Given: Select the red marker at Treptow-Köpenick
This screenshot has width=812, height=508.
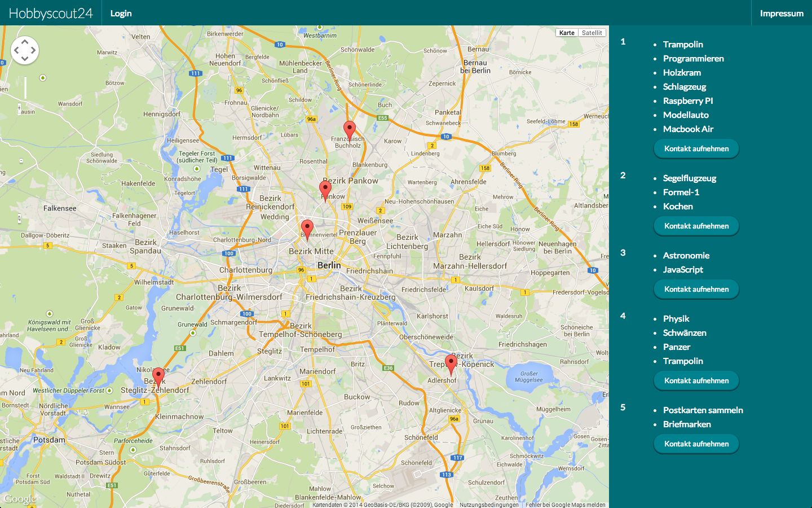Looking at the screenshot, I should pos(451,364).
